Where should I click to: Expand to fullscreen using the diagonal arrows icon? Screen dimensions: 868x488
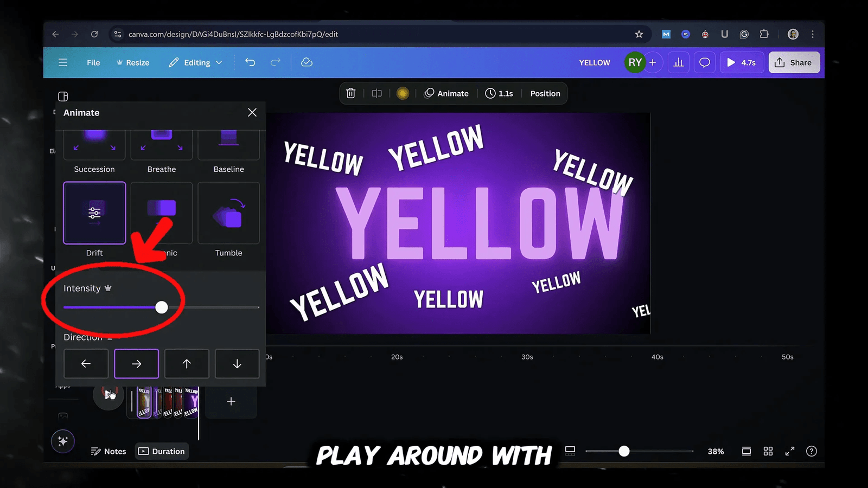click(x=789, y=451)
